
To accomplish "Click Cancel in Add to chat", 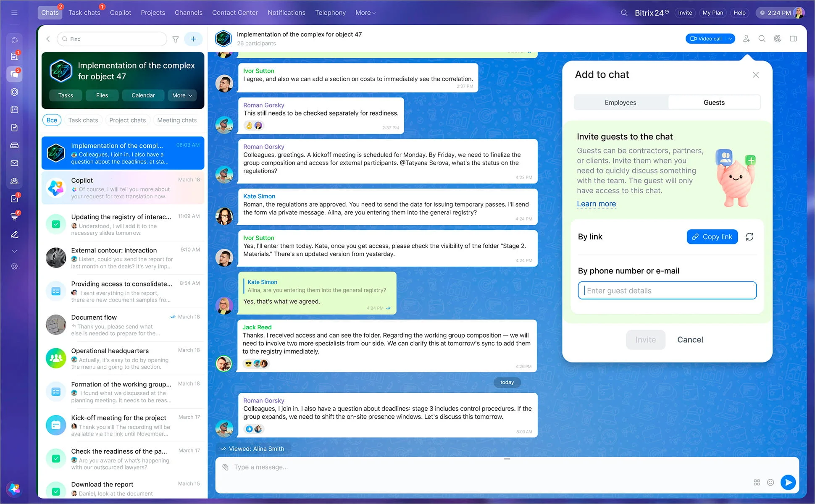I will point(690,340).
